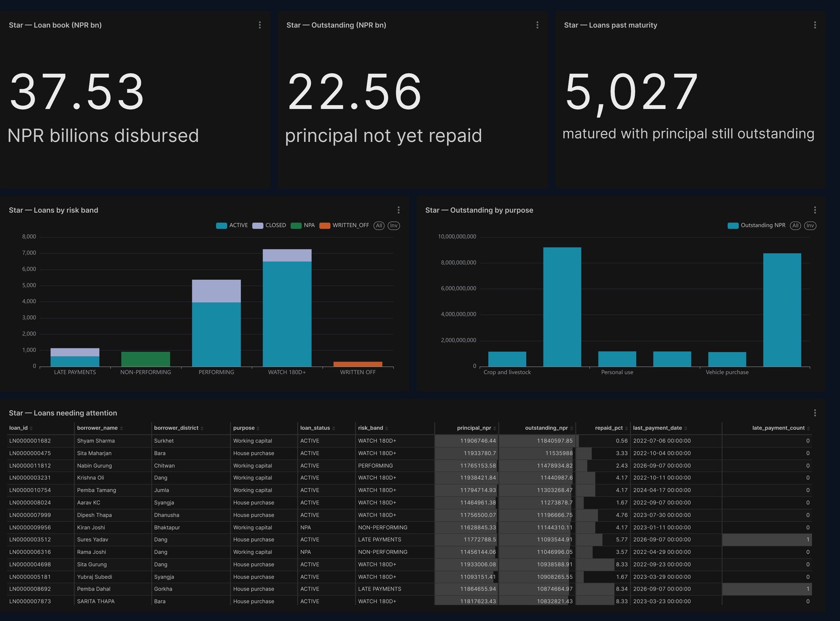Screen dimensions: 840x621
Task: Click the Vehicle purchase bar
Action: (727, 359)
